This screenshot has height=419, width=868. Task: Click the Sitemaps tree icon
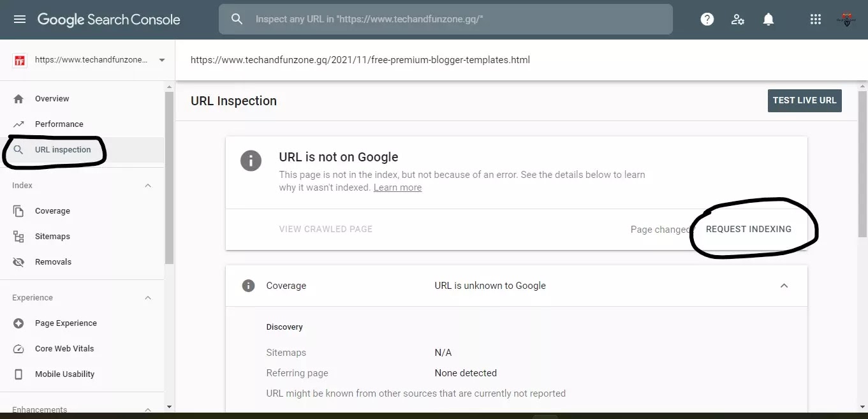(x=18, y=237)
